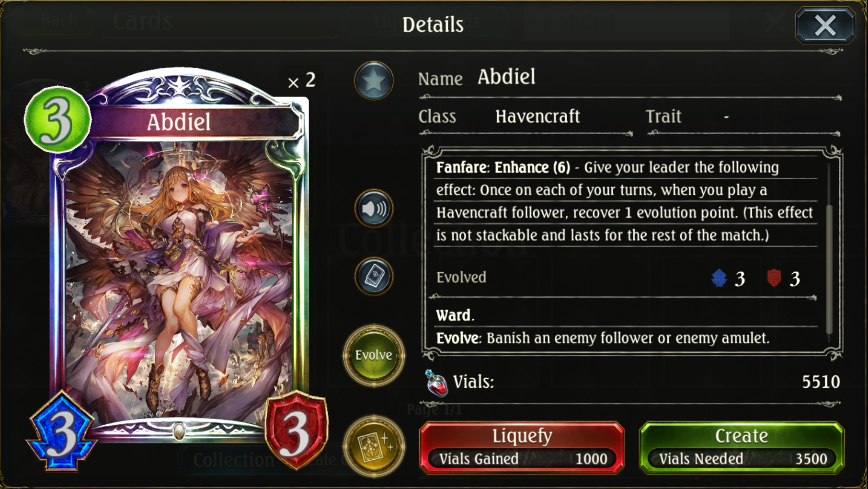Click the vials potion icon
The height and width of the screenshot is (489, 868).
click(436, 383)
